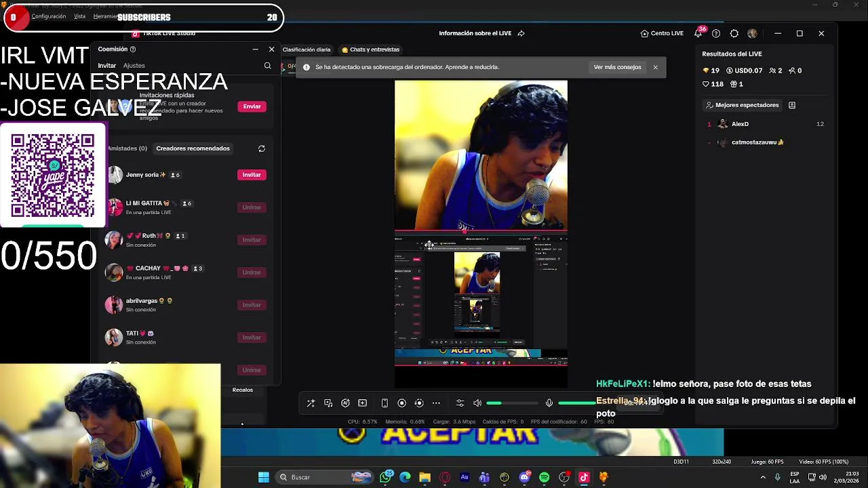This screenshot has width=868, height=488.
Task: Open Vista menu
Action: [x=79, y=16]
